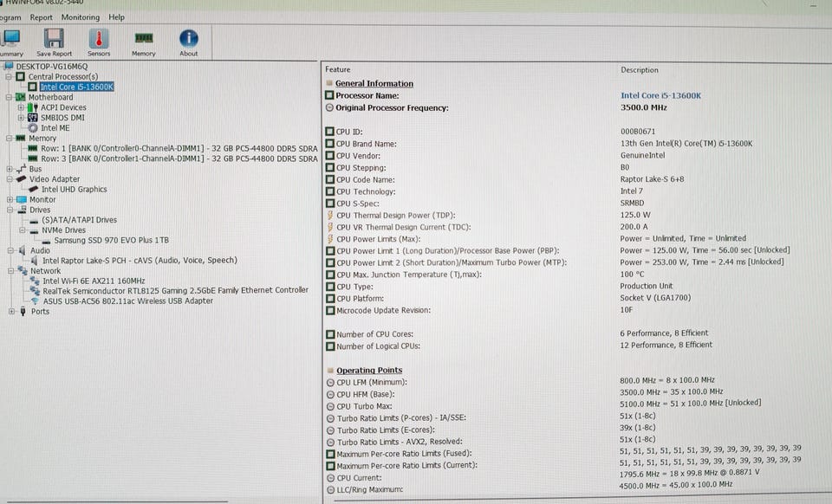
Task: Expand the Monitor tree node
Action: pos(10,200)
